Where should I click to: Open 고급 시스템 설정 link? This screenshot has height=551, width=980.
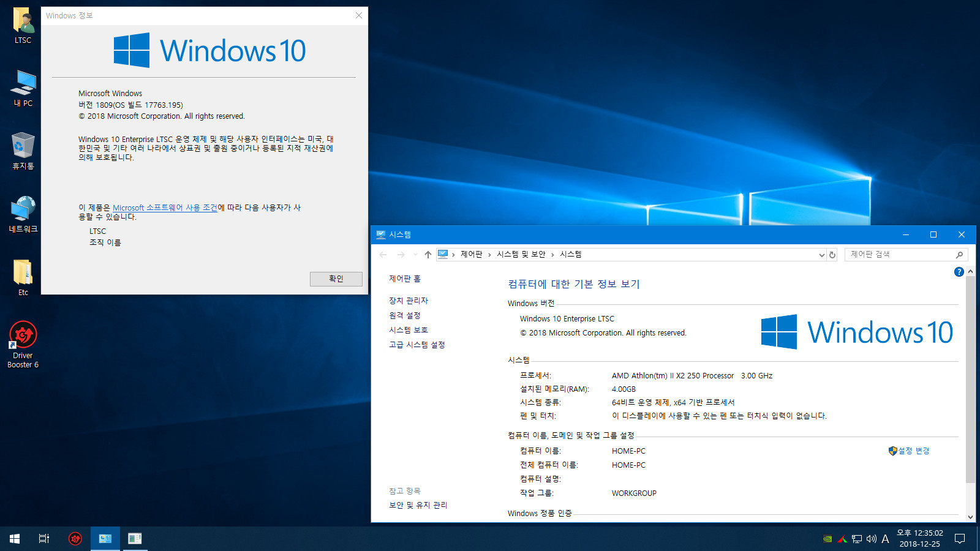(417, 345)
